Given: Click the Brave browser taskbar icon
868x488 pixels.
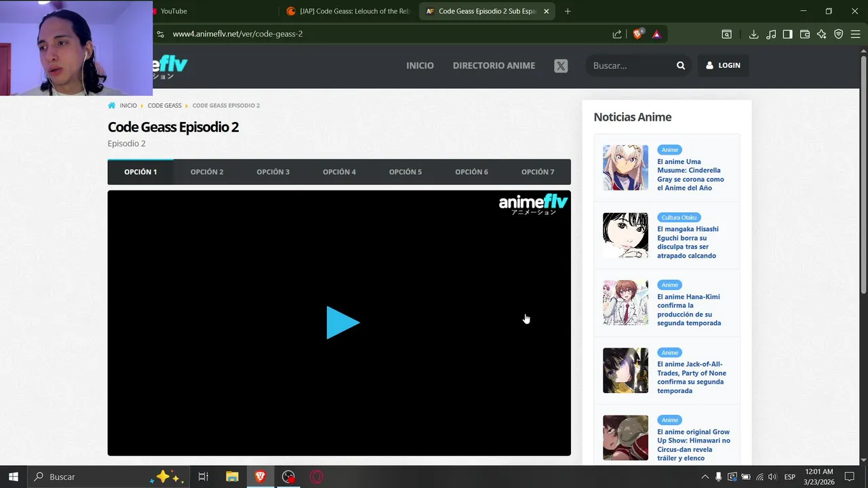Looking at the screenshot, I should [x=260, y=476].
